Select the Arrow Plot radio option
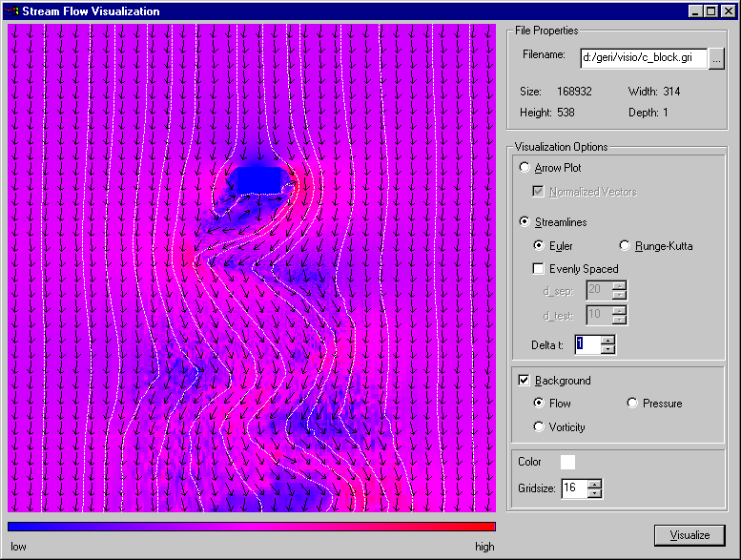741x560 pixels. point(525,168)
